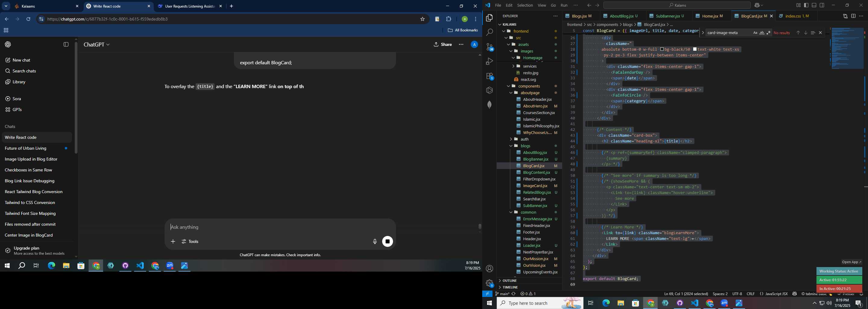Image resolution: width=868 pixels, height=309 pixels.
Task: Open the File menu in VS Code
Action: (498, 5)
